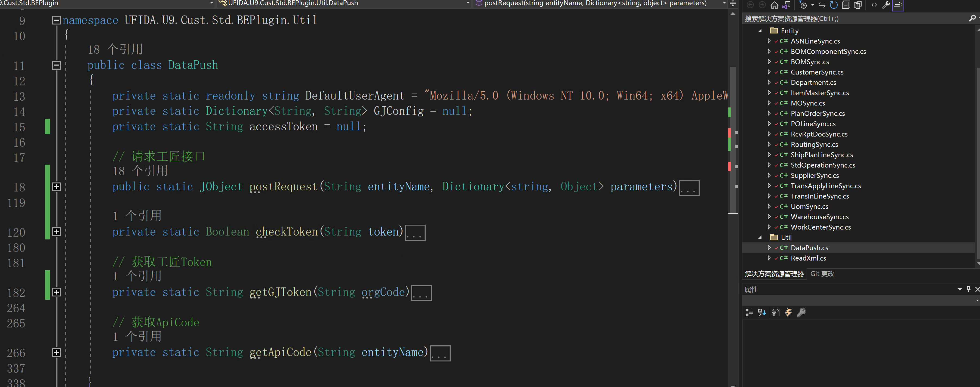Click Sync with Active Document arrows icon
This screenshot has width=980, height=387.
tap(822, 5)
